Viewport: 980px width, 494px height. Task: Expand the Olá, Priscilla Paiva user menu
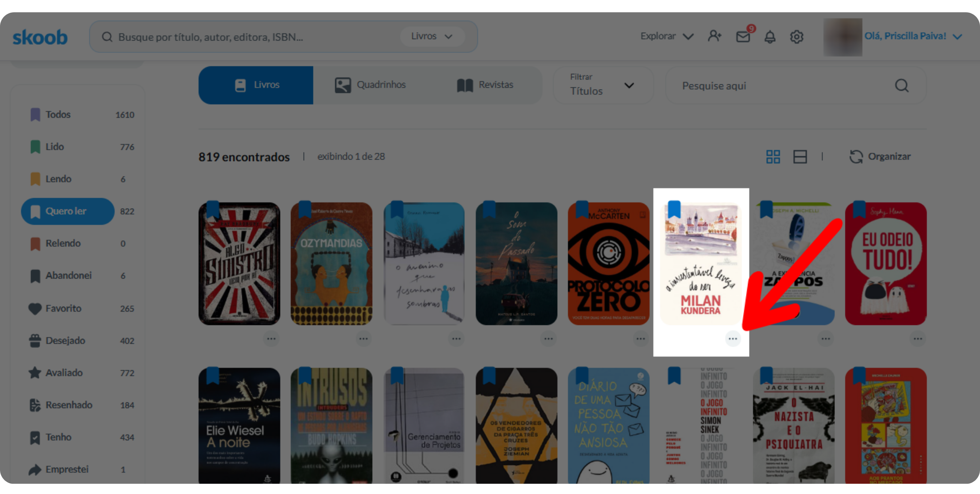click(x=913, y=36)
